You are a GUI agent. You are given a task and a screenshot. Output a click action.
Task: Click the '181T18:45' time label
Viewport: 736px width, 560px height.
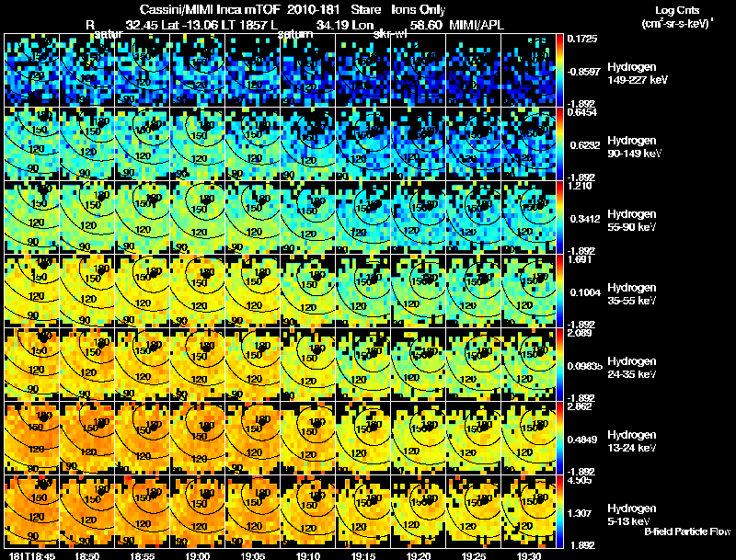pyautogui.click(x=32, y=555)
